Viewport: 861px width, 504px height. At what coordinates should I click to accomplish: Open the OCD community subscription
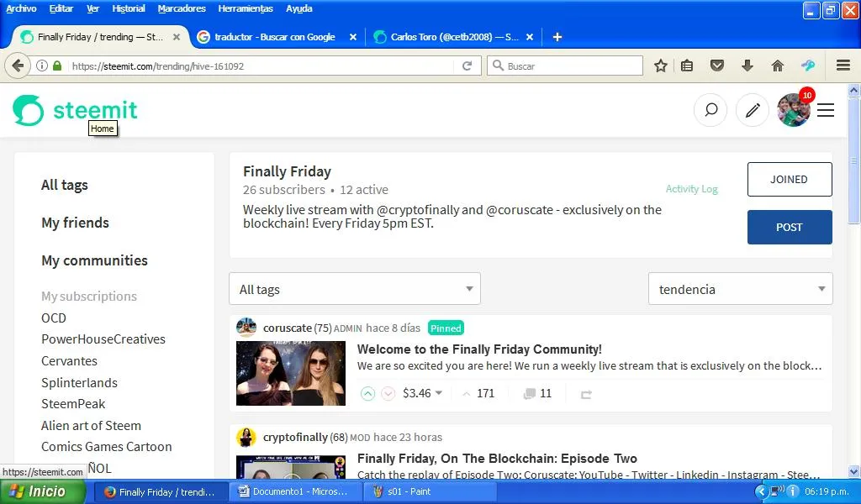tap(54, 318)
